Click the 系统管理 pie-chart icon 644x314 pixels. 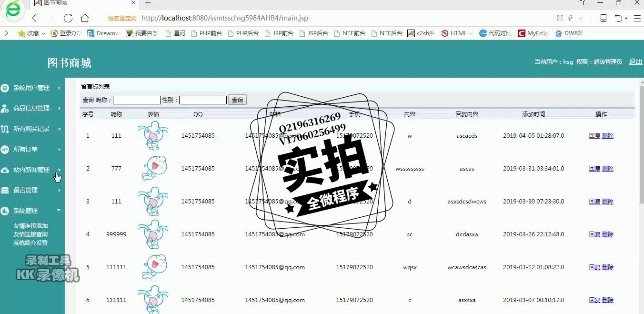coord(5,211)
